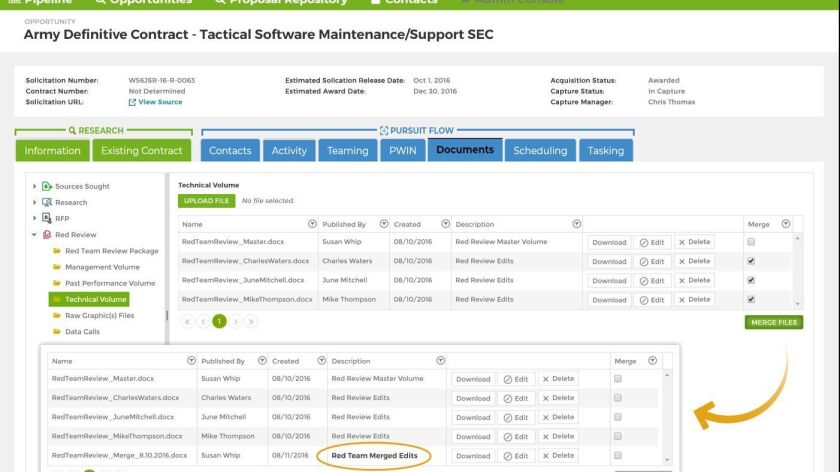Go to last page in upper pager

tap(251, 321)
